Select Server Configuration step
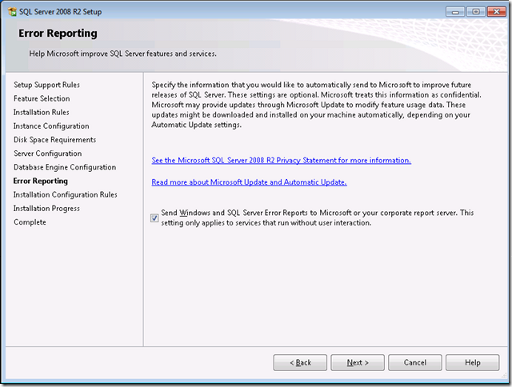The height and width of the screenshot is (387, 512). pyautogui.click(x=48, y=153)
